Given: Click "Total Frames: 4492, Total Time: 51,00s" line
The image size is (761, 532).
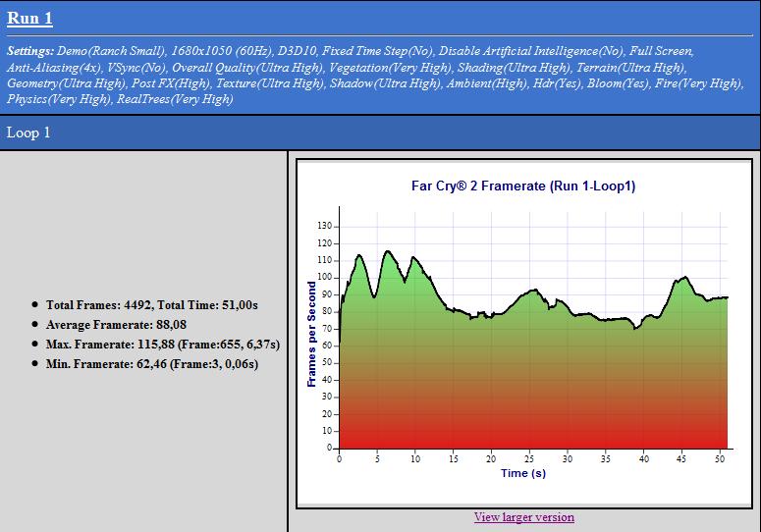Looking at the screenshot, I should [152, 305].
